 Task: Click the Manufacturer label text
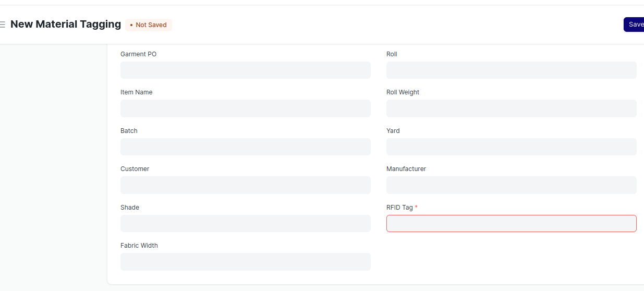click(x=406, y=169)
